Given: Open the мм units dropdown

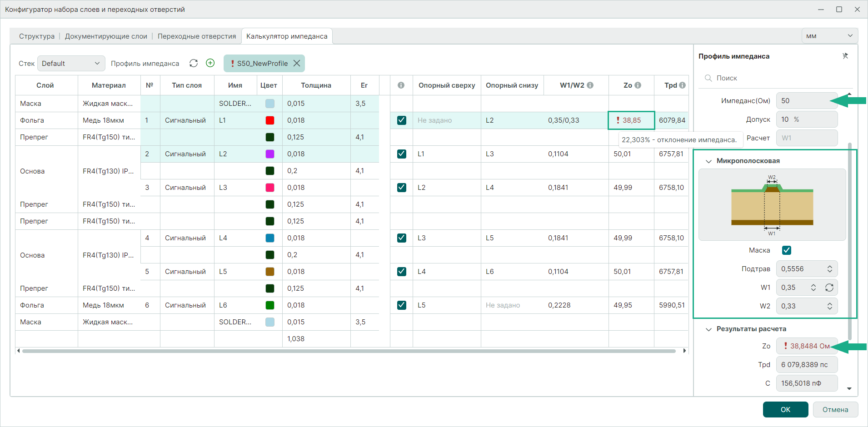Looking at the screenshot, I should coord(829,36).
